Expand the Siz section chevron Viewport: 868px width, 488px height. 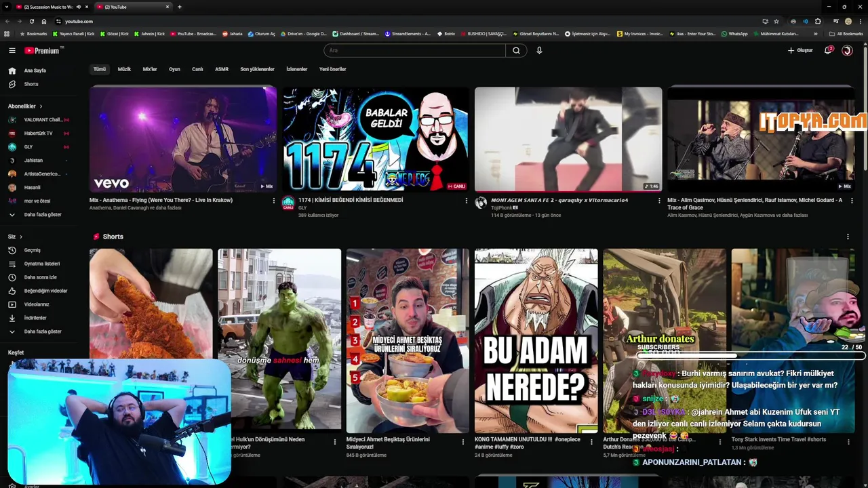tap(21, 237)
